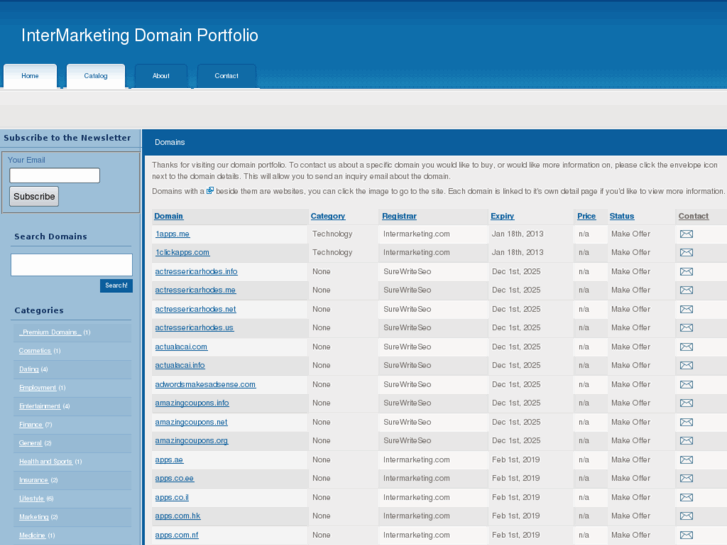Send inquiry via actualacai.info envelope
The image size is (727, 545).
(686, 365)
